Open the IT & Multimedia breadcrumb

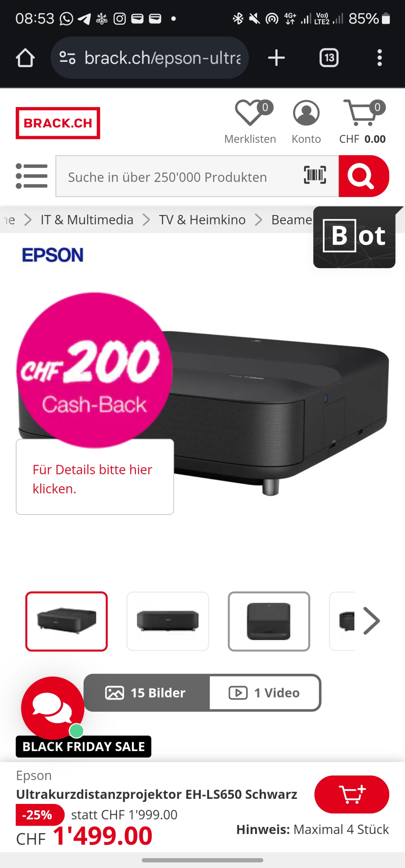coord(87,220)
